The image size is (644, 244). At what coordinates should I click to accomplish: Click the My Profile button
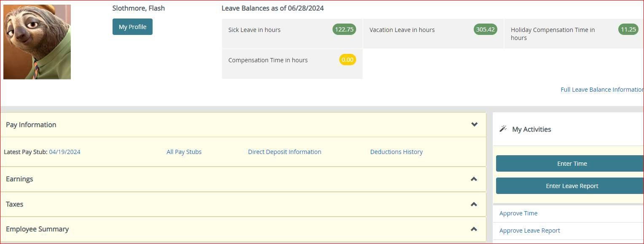click(132, 27)
